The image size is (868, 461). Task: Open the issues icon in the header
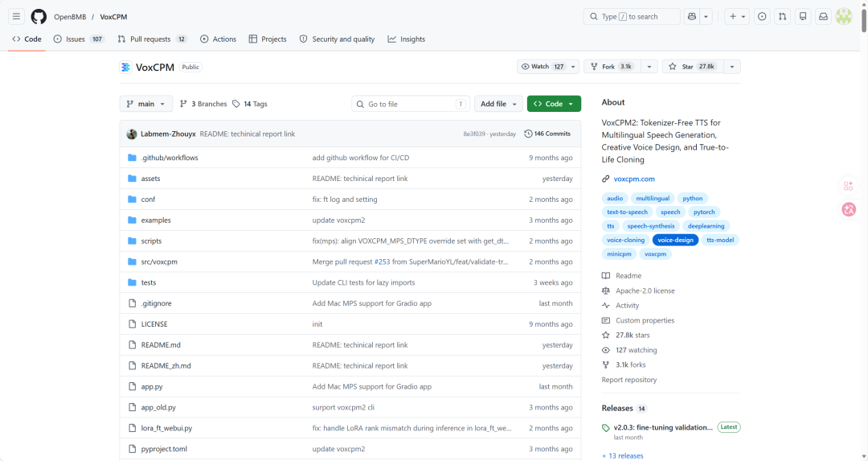point(762,17)
